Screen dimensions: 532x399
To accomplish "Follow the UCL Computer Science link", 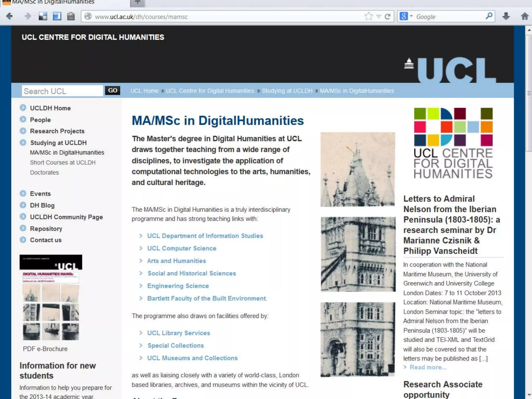I will 182,248.
